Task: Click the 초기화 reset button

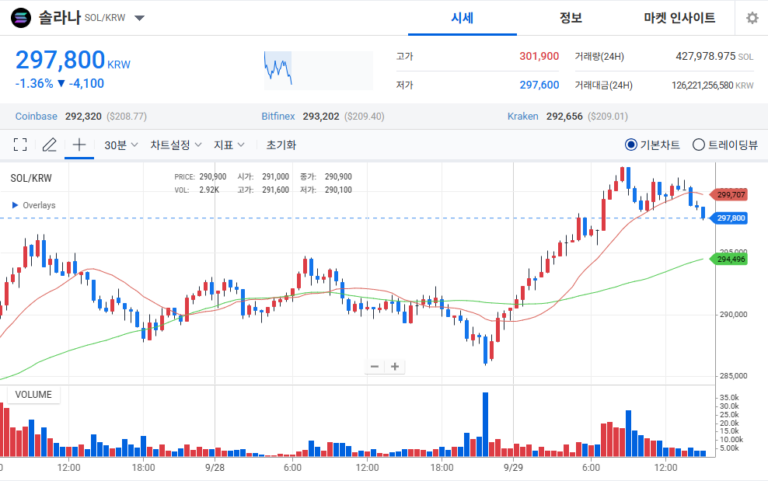Action: pos(281,145)
